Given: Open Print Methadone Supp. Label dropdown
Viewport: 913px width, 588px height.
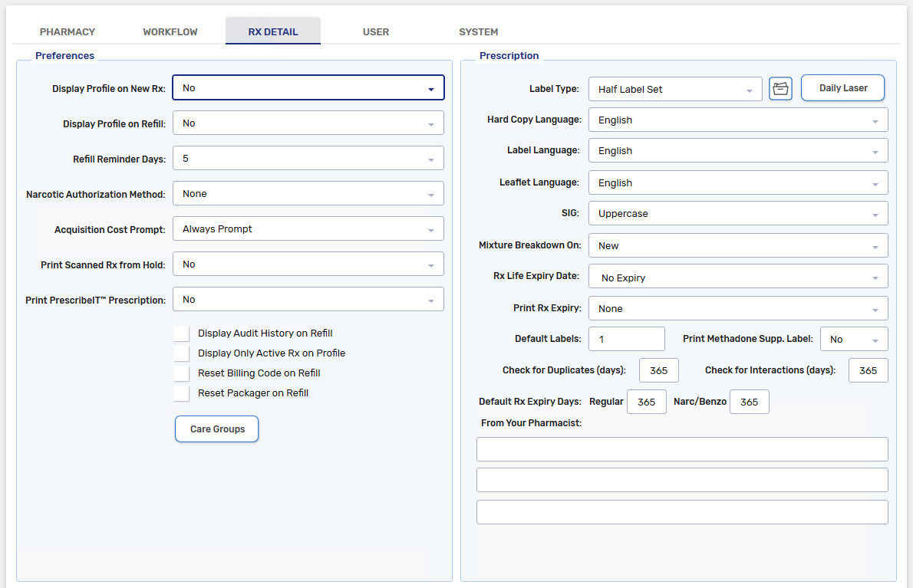Looking at the screenshot, I should tap(853, 339).
